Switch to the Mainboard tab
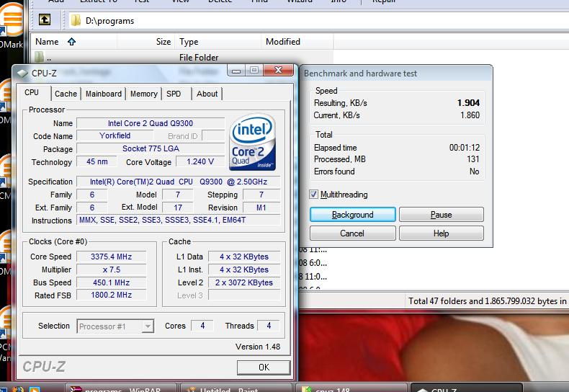Image resolution: width=569 pixels, height=392 pixels. [104, 94]
